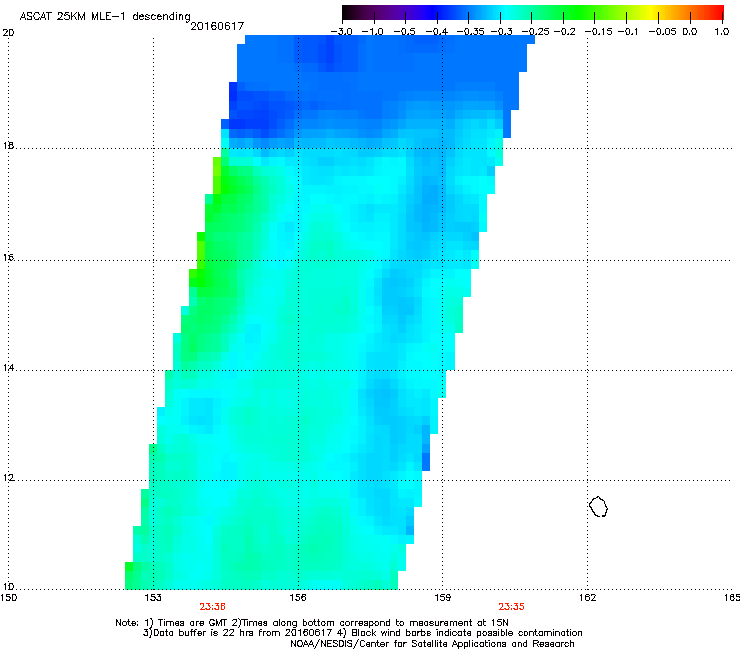Click the latitude label 10

[x=8, y=587]
